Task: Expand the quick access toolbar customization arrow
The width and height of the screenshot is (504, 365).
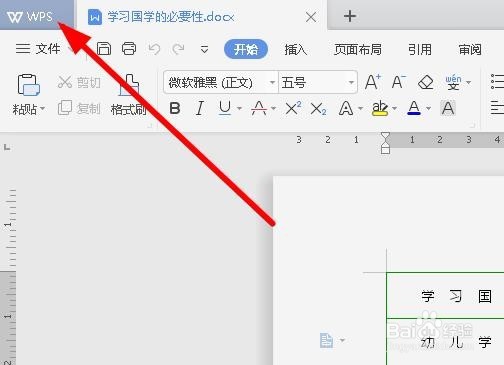Action: click(204, 50)
